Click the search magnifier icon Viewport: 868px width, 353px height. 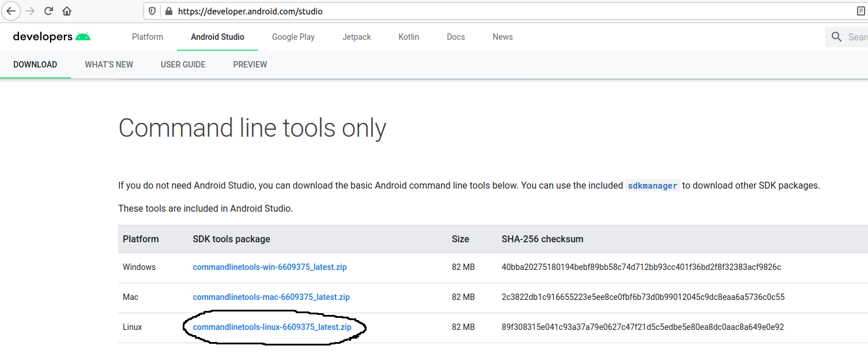pos(837,37)
